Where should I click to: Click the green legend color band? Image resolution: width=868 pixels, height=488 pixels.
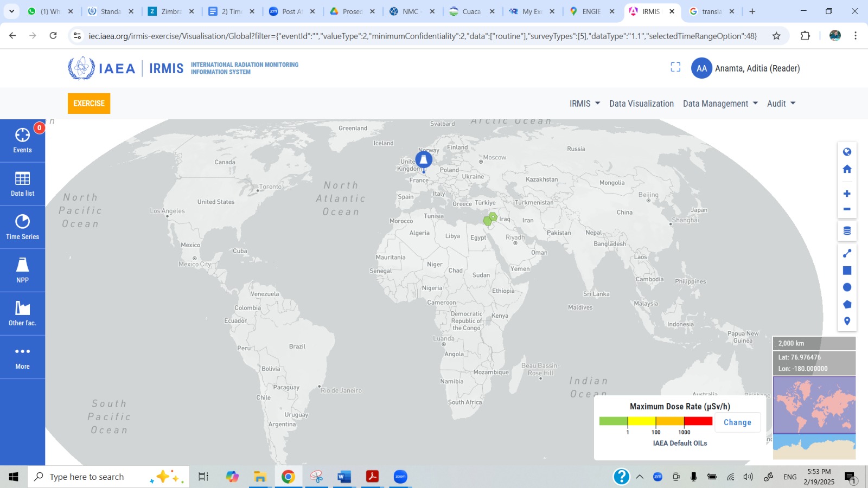[x=614, y=421]
